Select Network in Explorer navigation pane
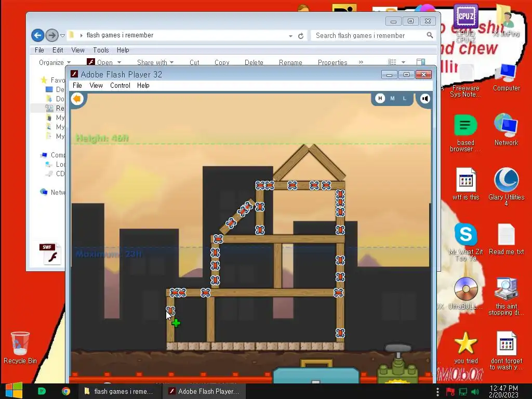This screenshot has width=532, height=399. click(53, 192)
